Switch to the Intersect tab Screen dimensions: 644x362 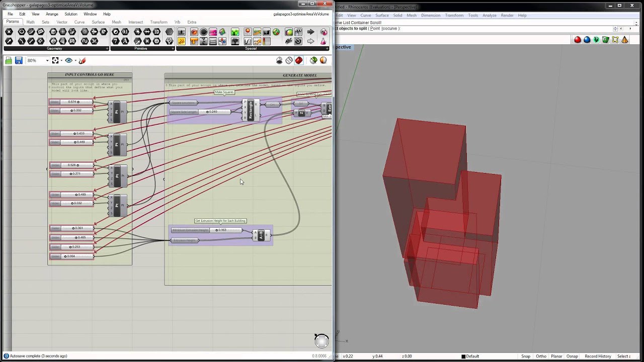[135, 22]
